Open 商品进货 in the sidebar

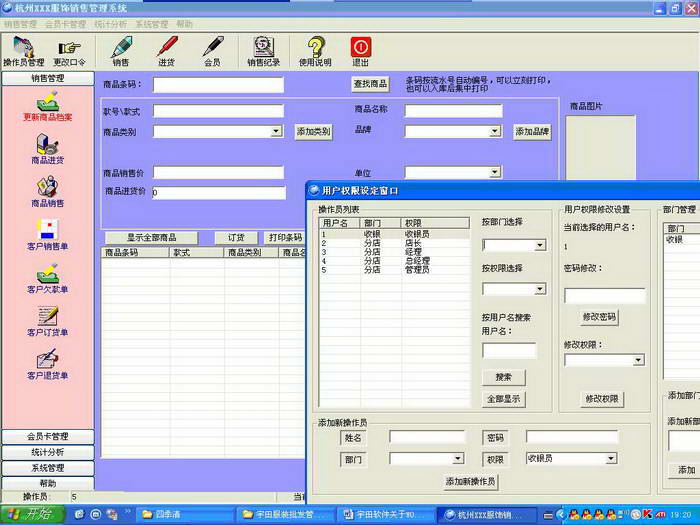pyautogui.click(x=48, y=149)
